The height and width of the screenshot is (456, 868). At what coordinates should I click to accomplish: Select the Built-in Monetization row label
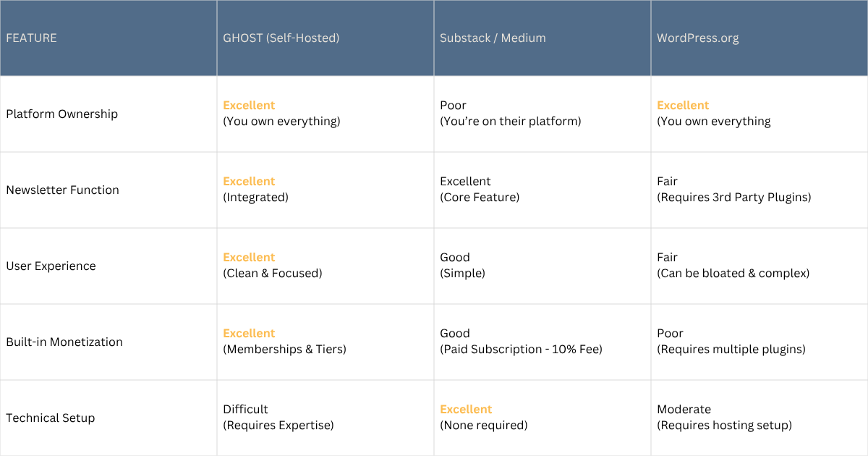109,342
